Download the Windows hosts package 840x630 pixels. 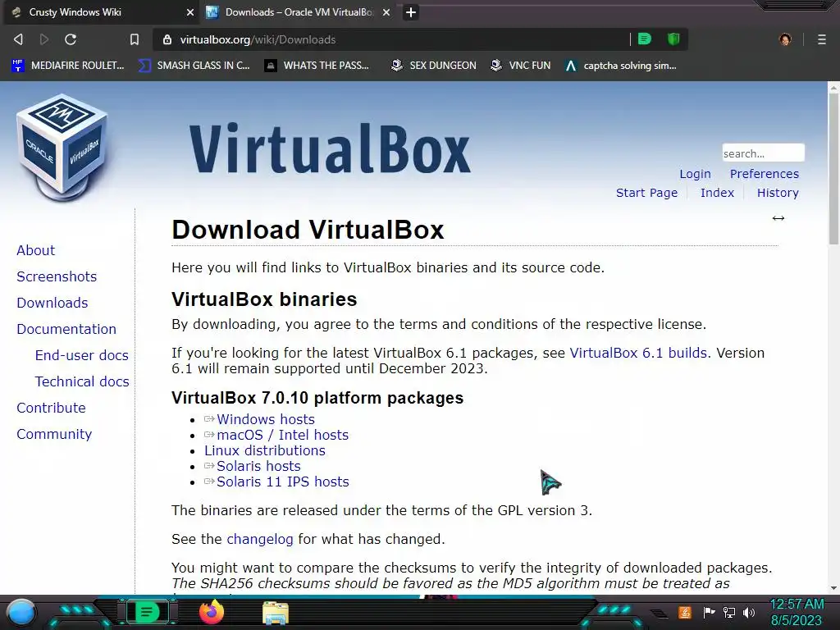click(265, 419)
